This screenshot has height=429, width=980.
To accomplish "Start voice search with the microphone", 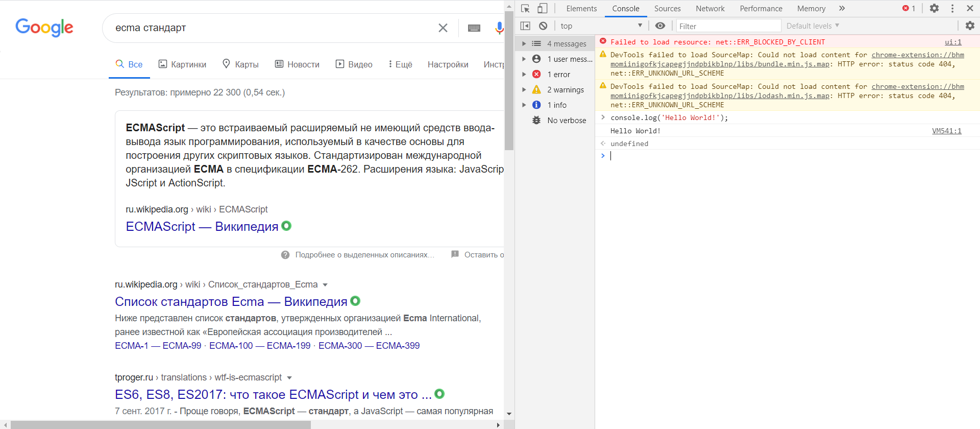I will tap(499, 28).
